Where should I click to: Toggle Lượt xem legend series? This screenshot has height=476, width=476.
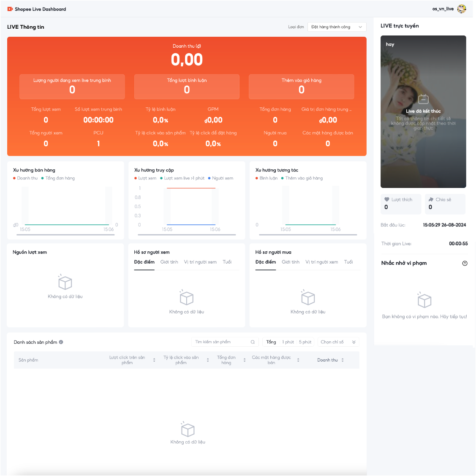(145, 178)
